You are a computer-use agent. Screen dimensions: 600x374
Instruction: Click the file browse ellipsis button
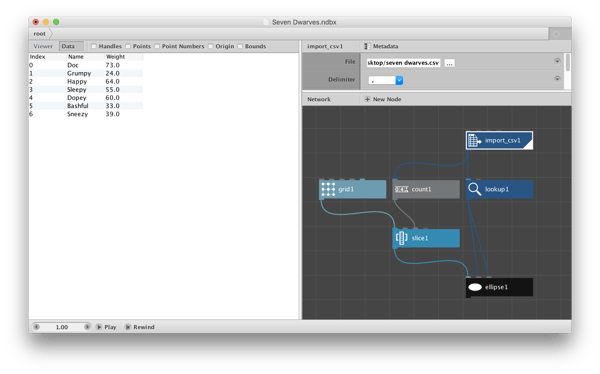[450, 63]
